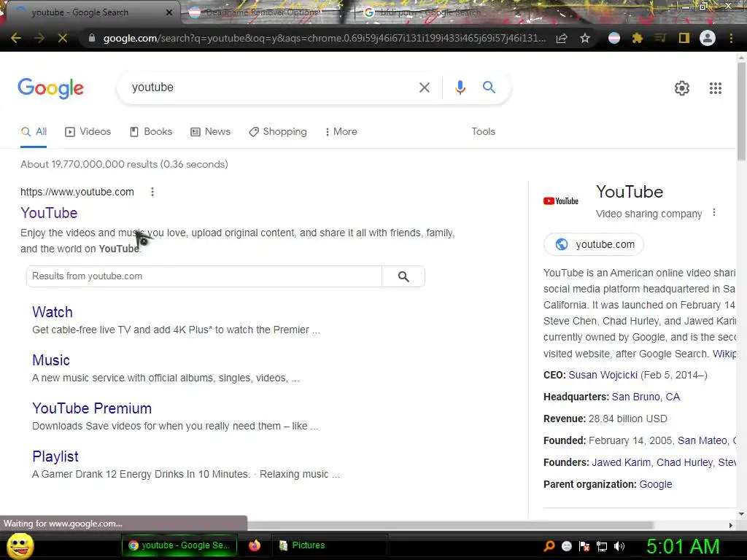Click the volume speaker tray icon
Image resolution: width=747 pixels, height=560 pixels.
pyautogui.click(x=619, y=547)
